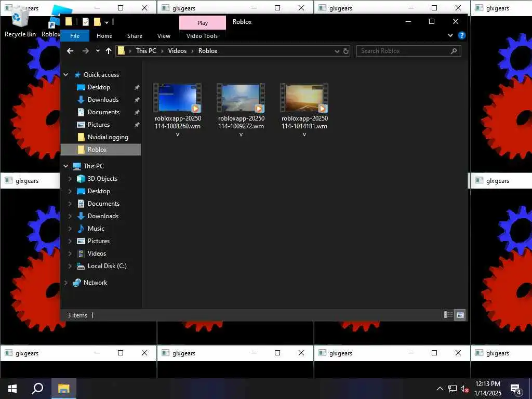Click the Music note icon
This screenshot has width=532, height=399.
point(81,229)
